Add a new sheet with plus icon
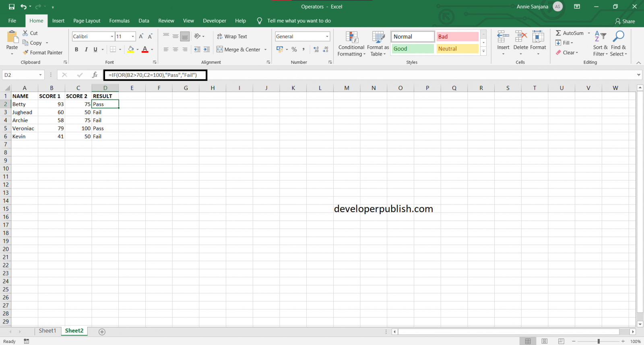The width and height of the screenshot is (644, 345). (x=102, y=332)
